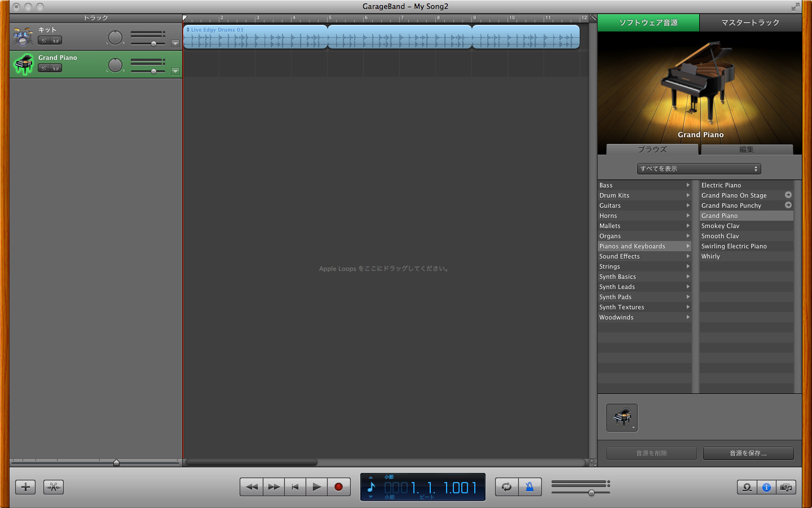Select Sound Effects category
The image size is (812, 508).
645,256
